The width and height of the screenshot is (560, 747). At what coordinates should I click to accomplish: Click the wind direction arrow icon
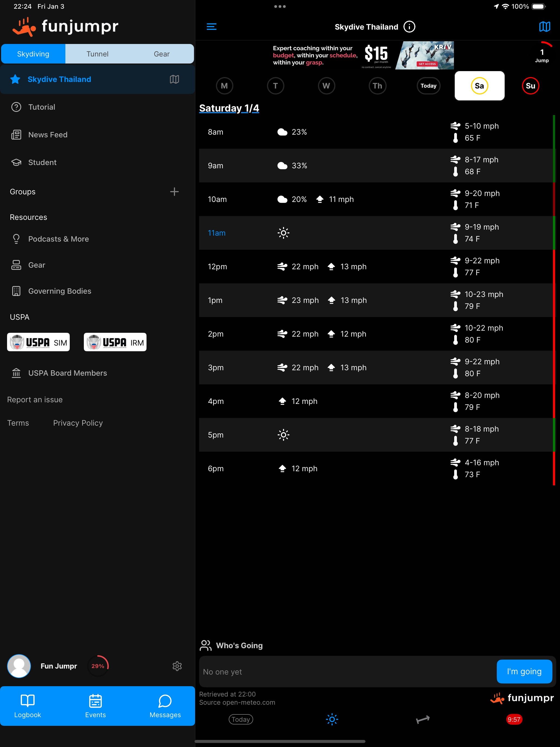(423, 719)
